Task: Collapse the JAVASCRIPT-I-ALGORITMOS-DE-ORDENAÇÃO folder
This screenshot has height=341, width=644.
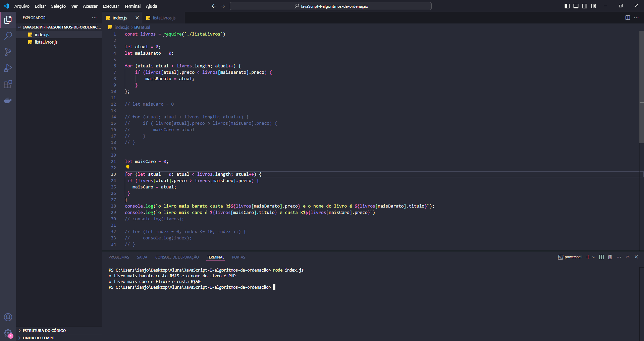Action: [x=59, y=27]
